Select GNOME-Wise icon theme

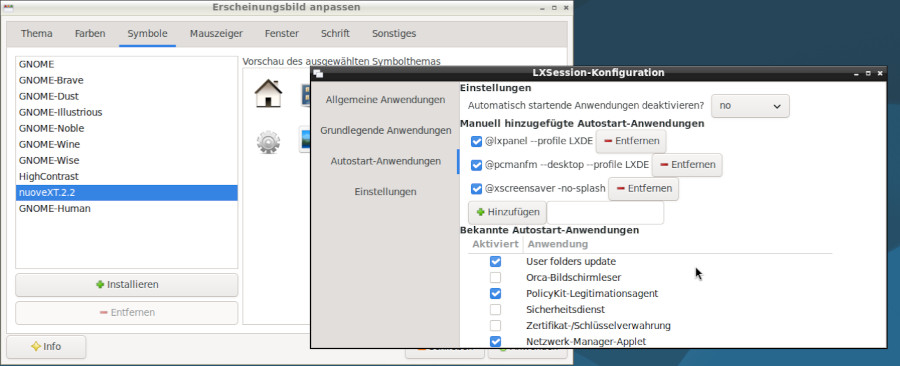point(127,161)
